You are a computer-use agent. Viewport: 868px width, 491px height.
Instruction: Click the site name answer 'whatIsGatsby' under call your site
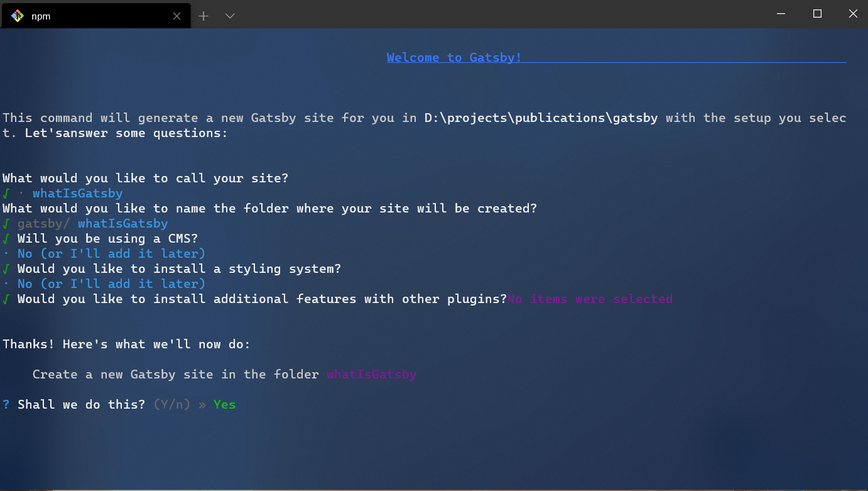pyautogui.click(x=78, y=194)
